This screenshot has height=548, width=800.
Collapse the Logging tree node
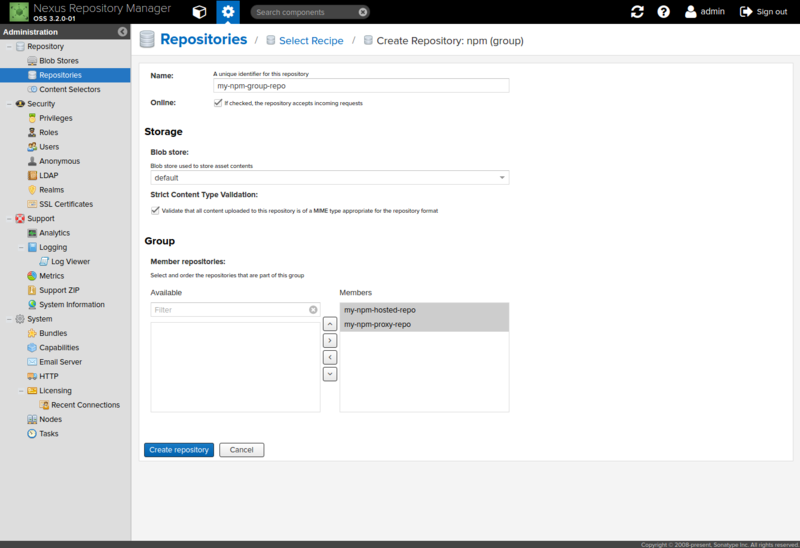(21, 247)
